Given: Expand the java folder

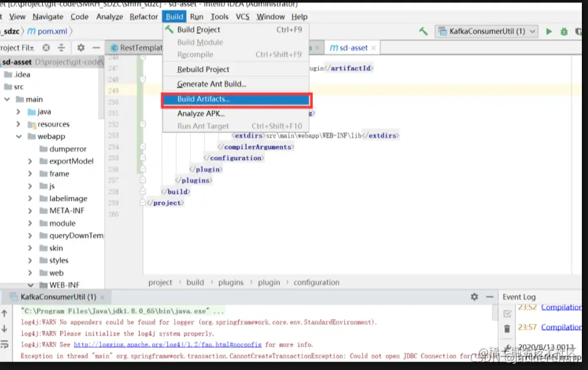Looking at the screenshot, I should (18, 112).
